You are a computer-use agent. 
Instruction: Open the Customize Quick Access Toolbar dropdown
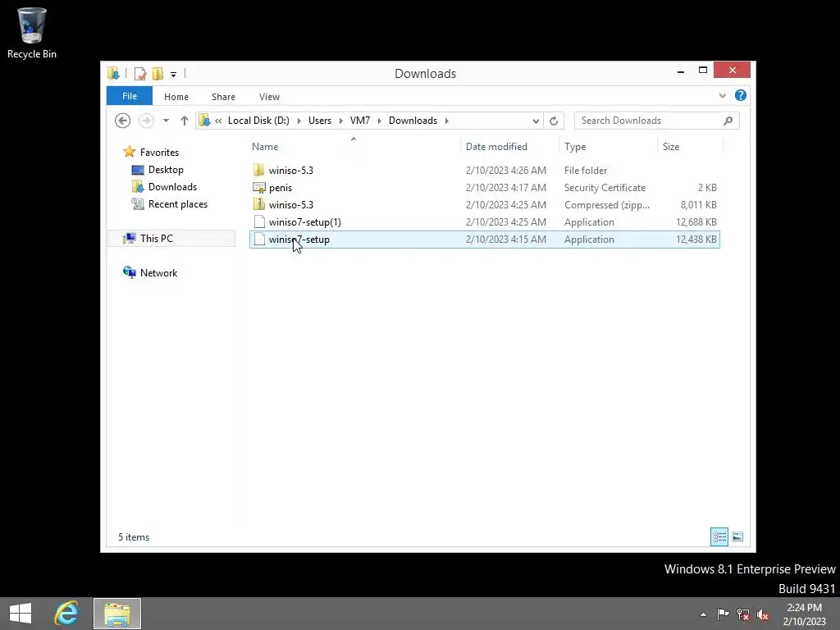click(x=174, y=74)
